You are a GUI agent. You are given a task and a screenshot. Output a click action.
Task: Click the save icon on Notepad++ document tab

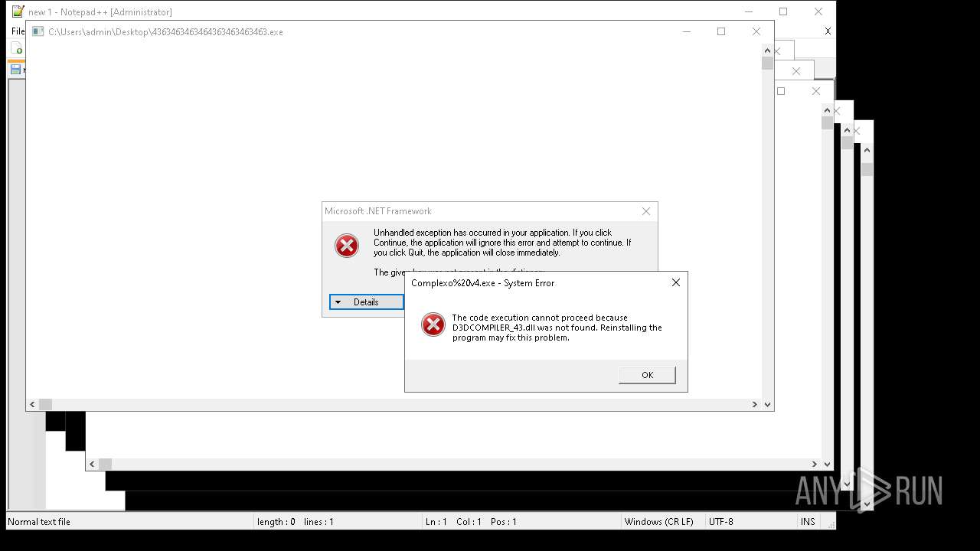point(15,70)
